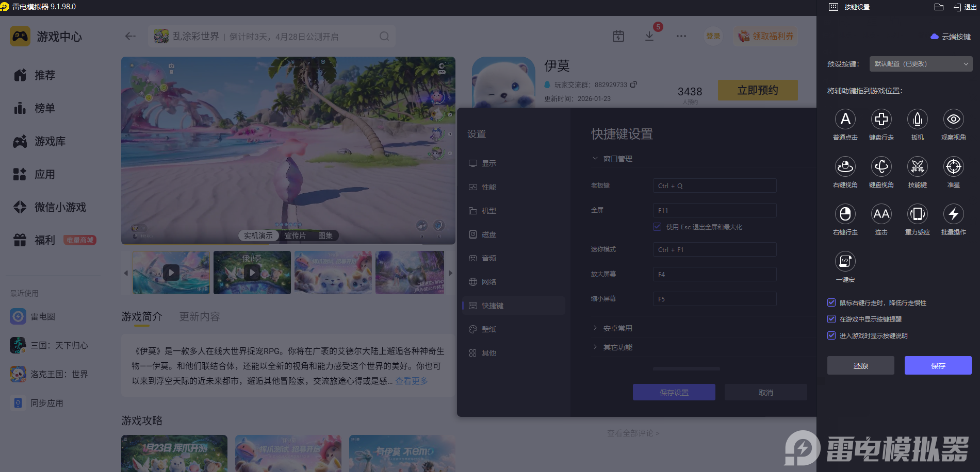Click the 保存 keymap button
This screenshot has width=980, height=472.
pyautogui.click(x=938, y=365)
